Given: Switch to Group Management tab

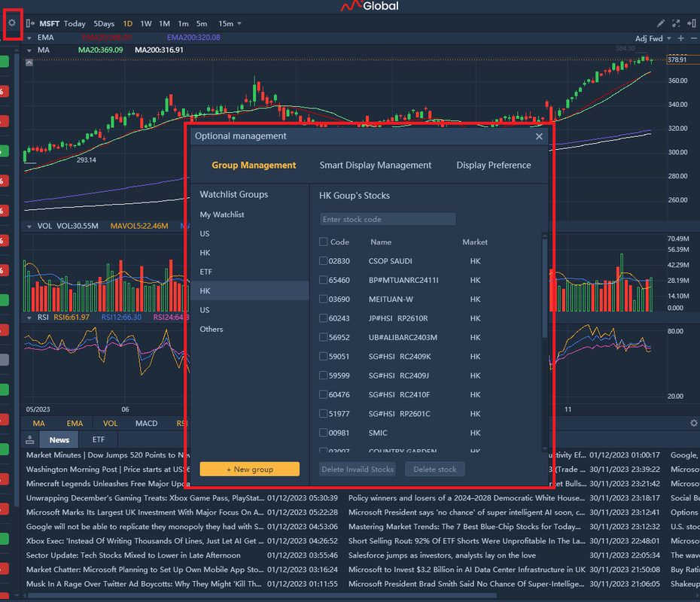Looking at the screenshot, I should [254, 165].
